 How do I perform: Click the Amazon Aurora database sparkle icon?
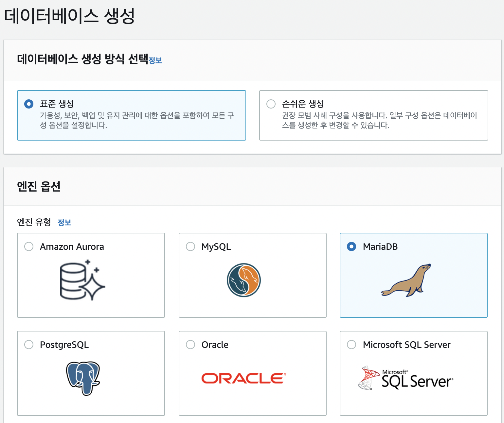pos(82,280)
